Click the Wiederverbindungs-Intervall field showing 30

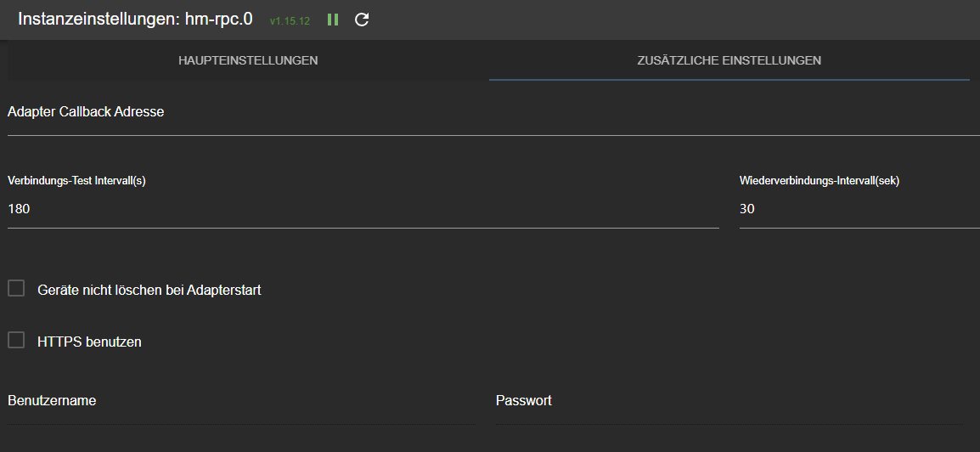pos(859,210)
